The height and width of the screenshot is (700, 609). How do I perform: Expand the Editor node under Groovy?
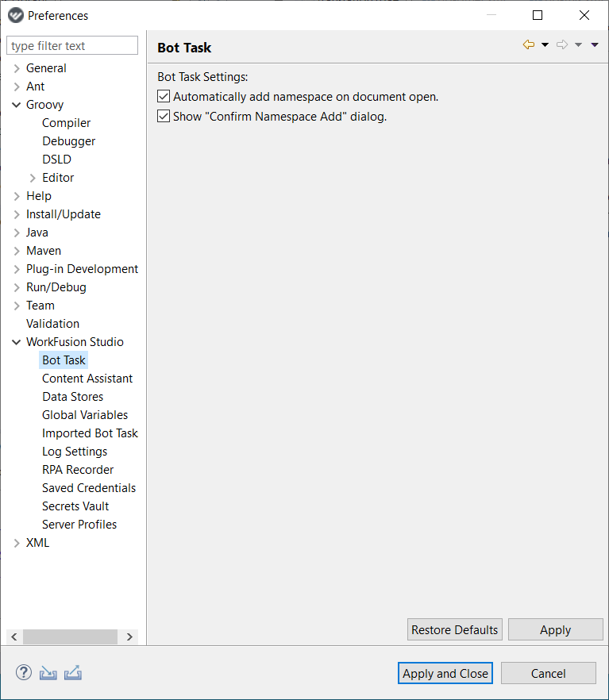point(33,178)
